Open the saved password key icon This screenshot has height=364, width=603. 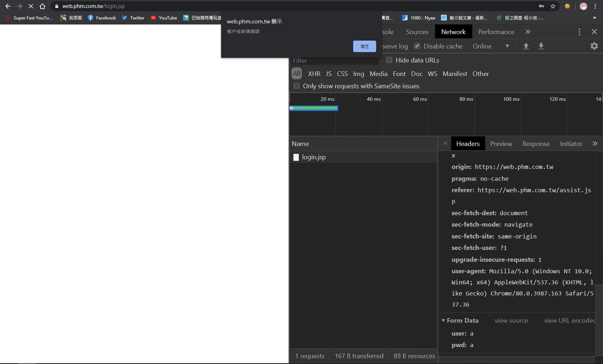[541, 6]
